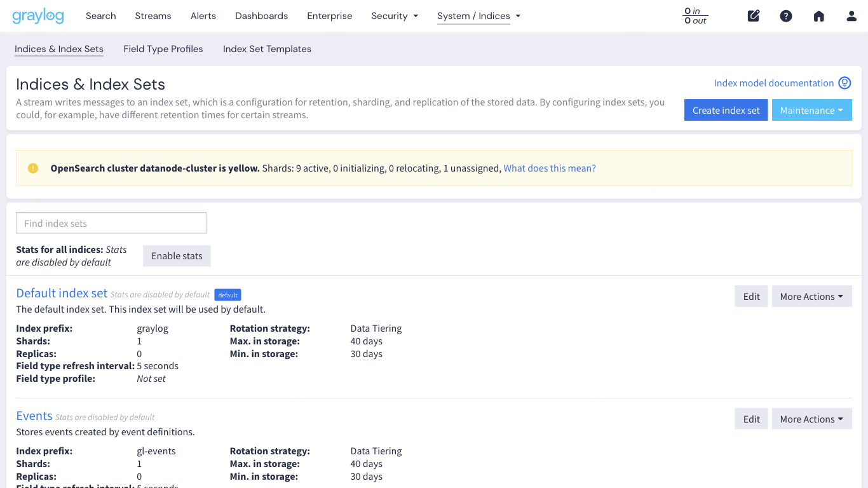
Task: Go to the Streams menu item
Action: click(x=153, y=16)
